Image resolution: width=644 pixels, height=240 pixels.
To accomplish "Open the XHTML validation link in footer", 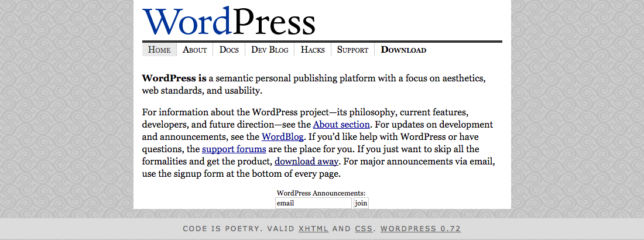I will coord(313,228).
